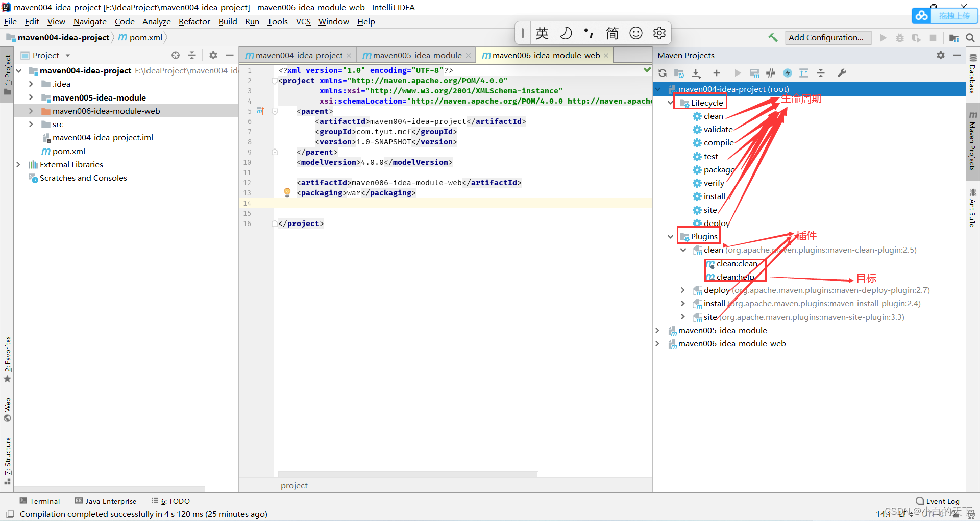Collapse all in Project panel toolbar
Image resolution: width=980 pixels, height=521 pixels.
click(x=192, y=55)
